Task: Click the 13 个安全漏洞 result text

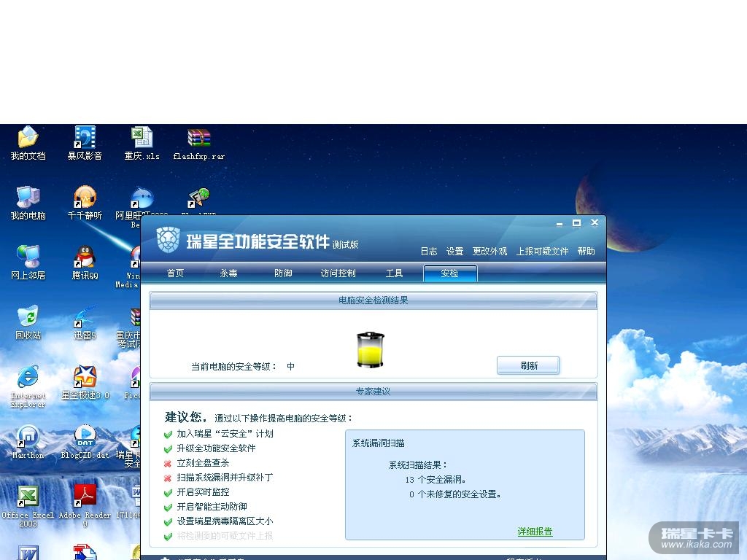Action: [435, 480]
